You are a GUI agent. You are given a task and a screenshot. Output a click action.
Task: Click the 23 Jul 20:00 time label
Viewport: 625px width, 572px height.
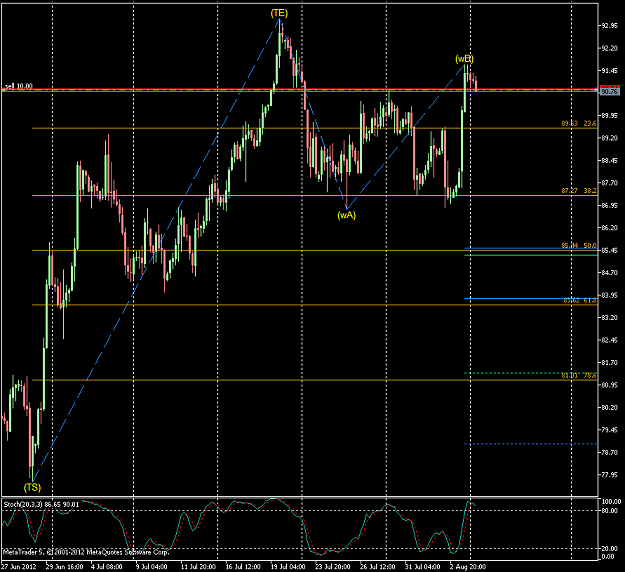pyautogui.click(x=333, y=566)
